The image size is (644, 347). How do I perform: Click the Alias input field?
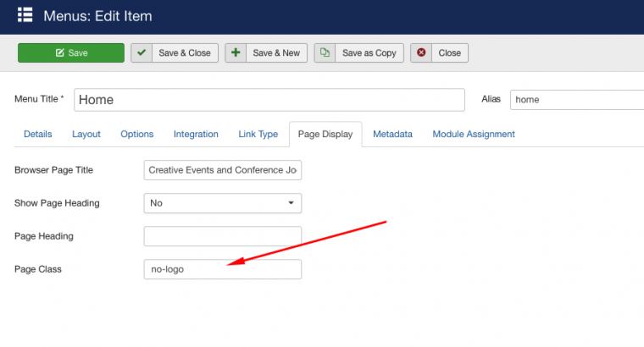[x=576, y=99]
